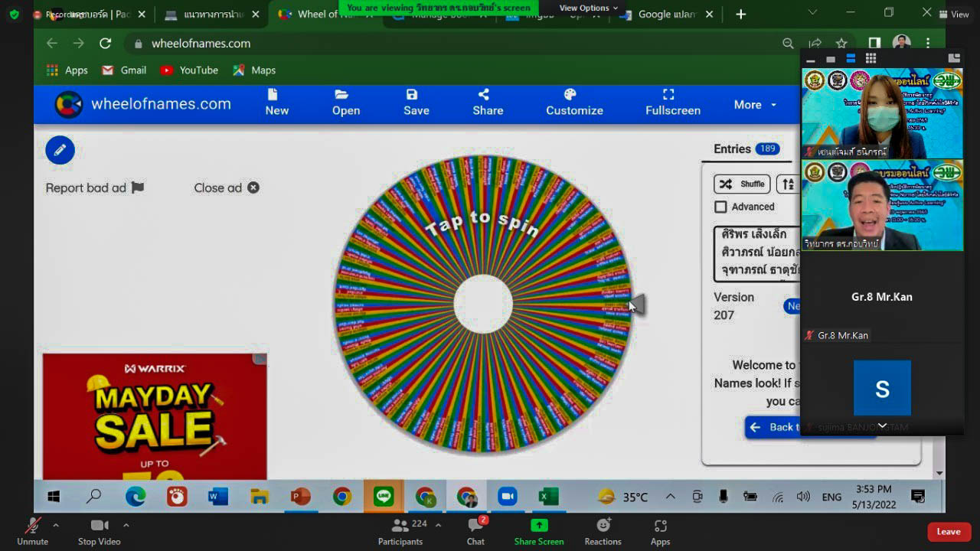Enable the Advanced checkbox
The height and width of the screenshot is (551, 980).
click(720, 207)
